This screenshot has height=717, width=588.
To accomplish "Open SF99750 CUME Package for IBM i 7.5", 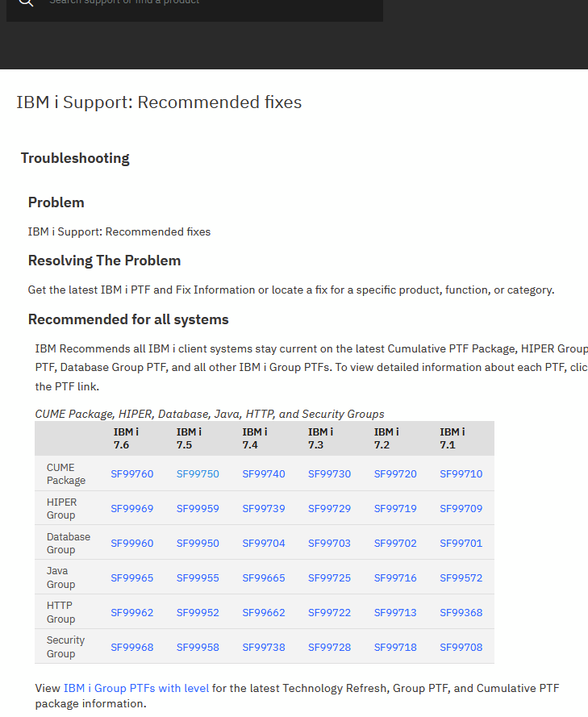I will pyautogui.click(x=198, y=474).
